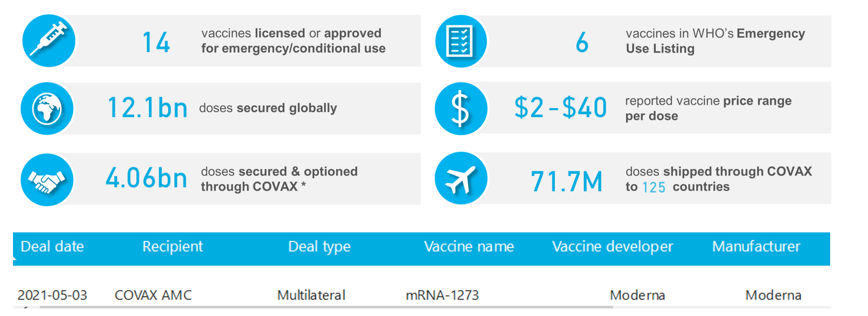This screenshot has width=868, height=316.
Task: Select the 2021-05-03 deal date cell
Action: [52, 295]
